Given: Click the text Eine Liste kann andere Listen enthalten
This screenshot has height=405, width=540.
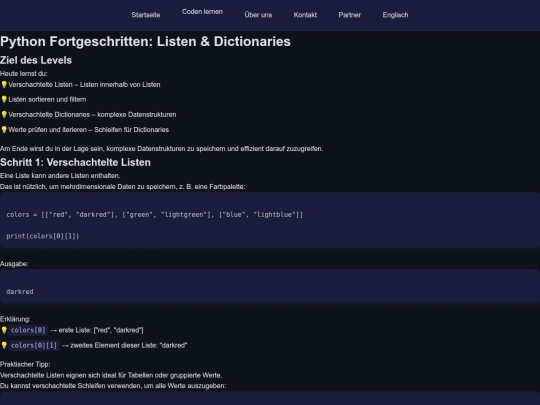Looking at the screenshot, I should (x=60, y=176).
